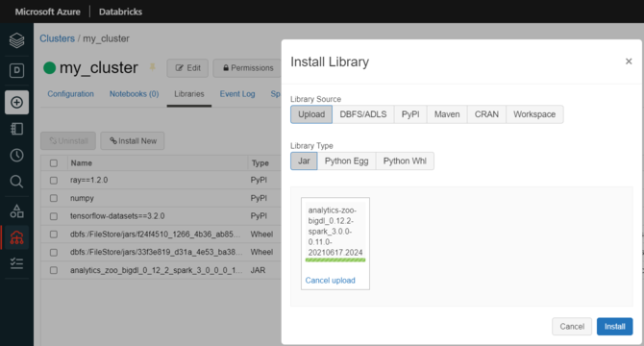Click the Type column header

pyautogui.click(x=260, y=163)
